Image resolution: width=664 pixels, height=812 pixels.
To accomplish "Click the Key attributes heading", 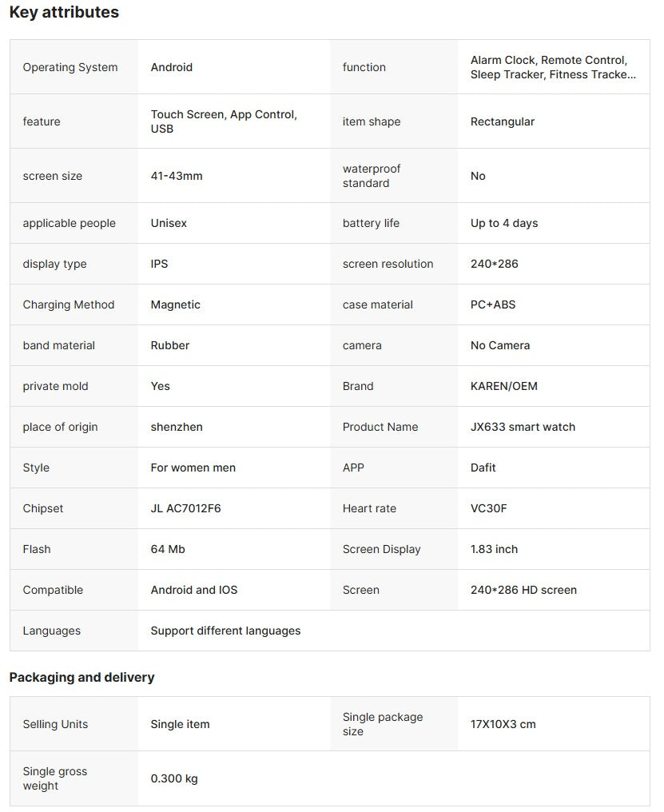I will point(64,13).
